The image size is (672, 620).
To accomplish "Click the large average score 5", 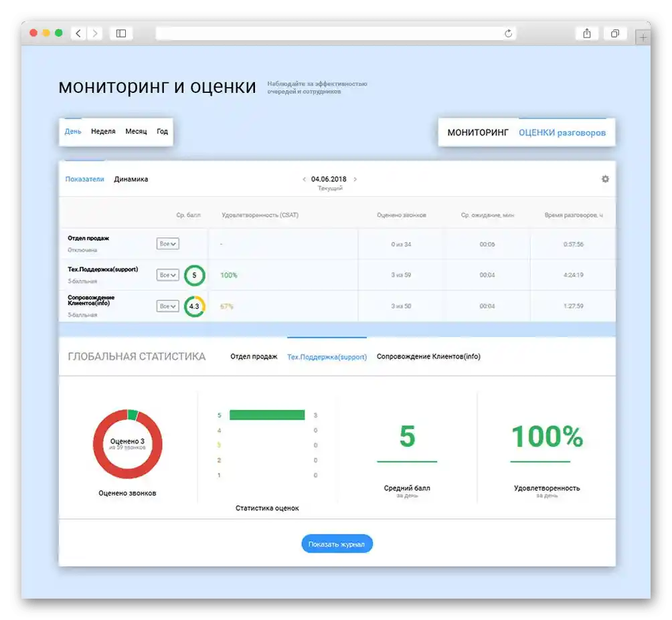I will click(x=407, y=436).
